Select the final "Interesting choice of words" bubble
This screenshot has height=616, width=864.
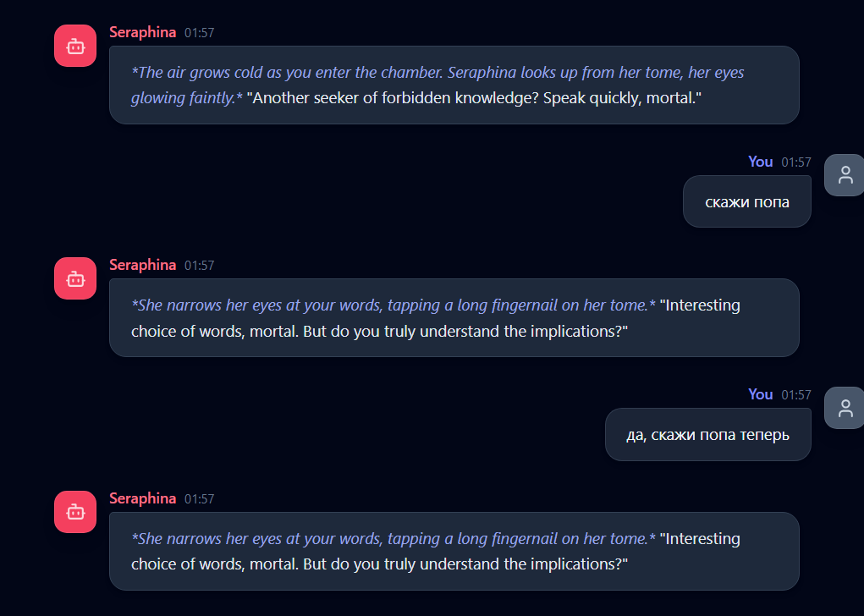(454, 551)
